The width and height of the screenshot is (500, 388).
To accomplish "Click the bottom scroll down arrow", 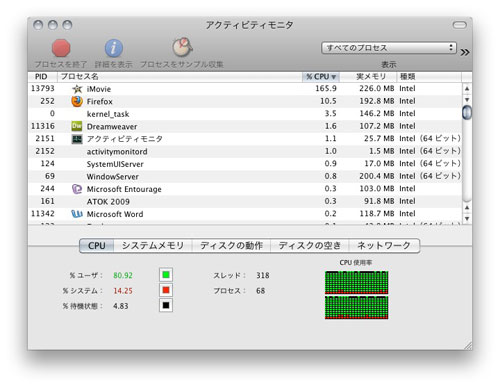I will point(467,219).
